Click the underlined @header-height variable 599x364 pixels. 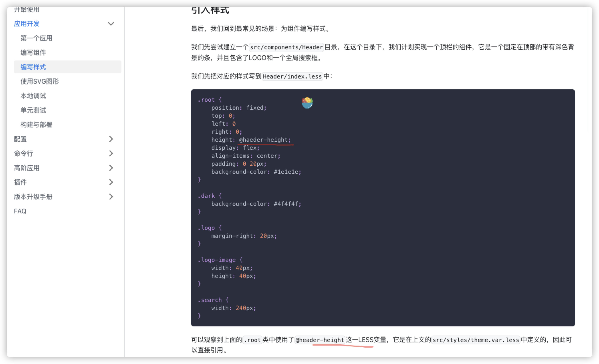pyautogui.click(x=320, y=340)
